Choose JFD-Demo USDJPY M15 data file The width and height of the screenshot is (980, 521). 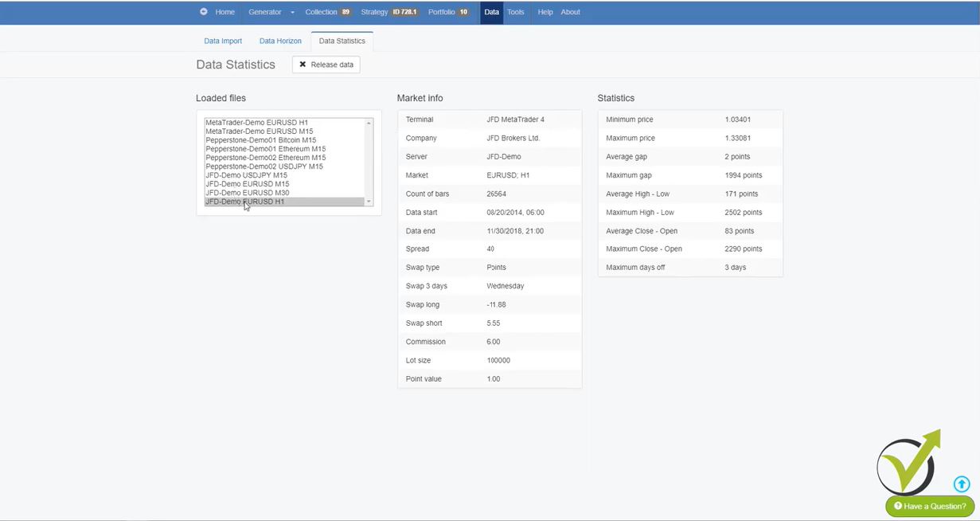click(246, 175)
